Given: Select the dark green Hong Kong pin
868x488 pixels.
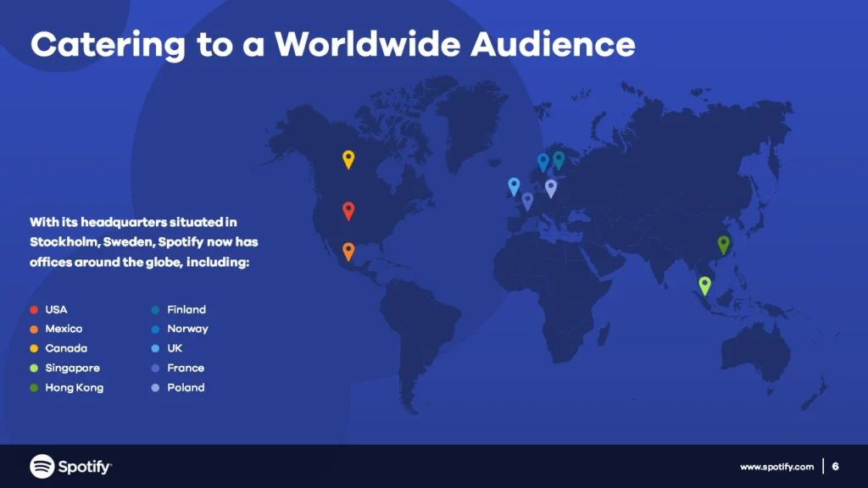Looking at the screenshot, I should coord(724,245).
